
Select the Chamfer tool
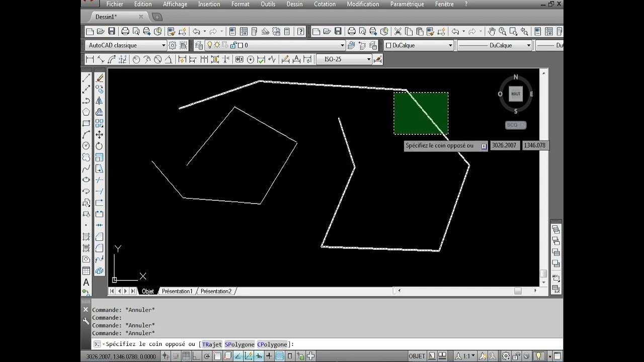pyautogui.click(x=99, y=236)
